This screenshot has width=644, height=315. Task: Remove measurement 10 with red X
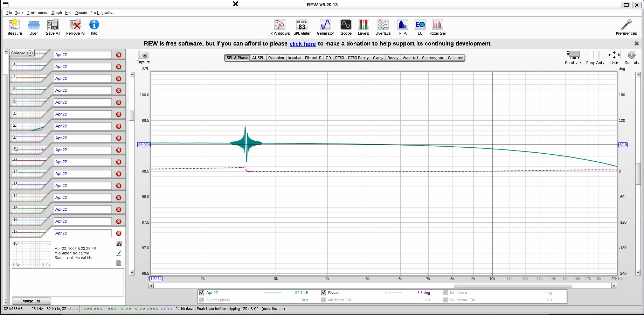pos(119,150)
